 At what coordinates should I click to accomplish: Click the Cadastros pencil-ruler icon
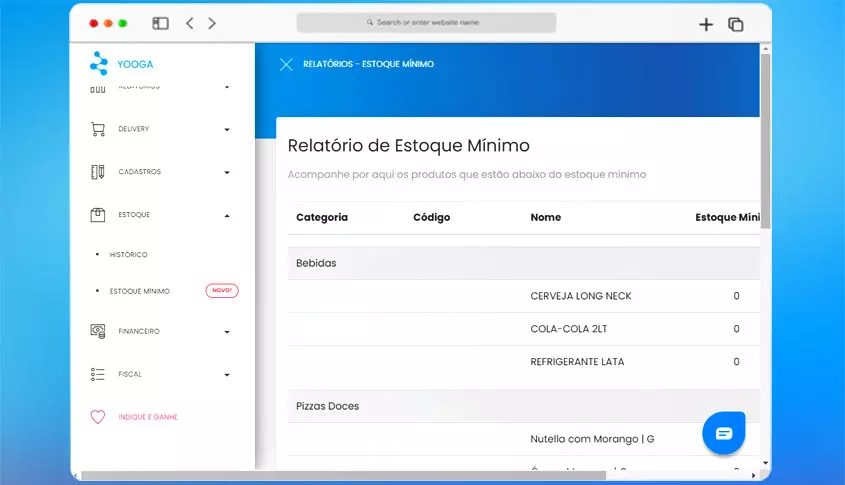tap(98, 172)
